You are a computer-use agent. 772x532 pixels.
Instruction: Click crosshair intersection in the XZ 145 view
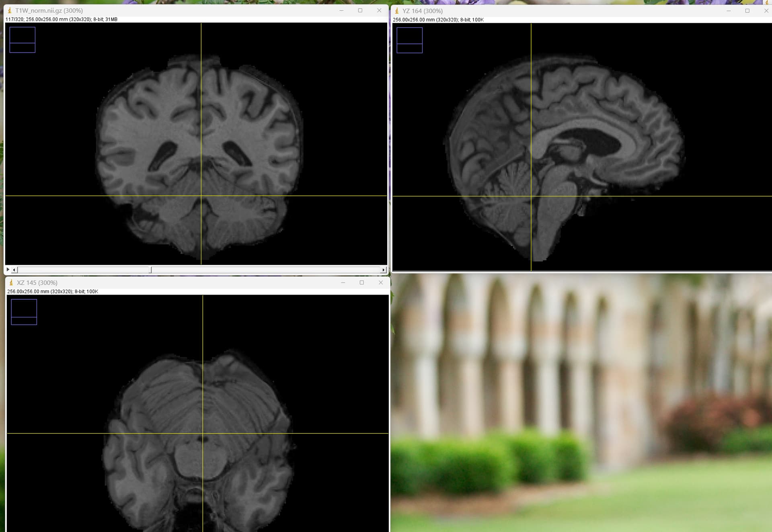coord(203,433)
